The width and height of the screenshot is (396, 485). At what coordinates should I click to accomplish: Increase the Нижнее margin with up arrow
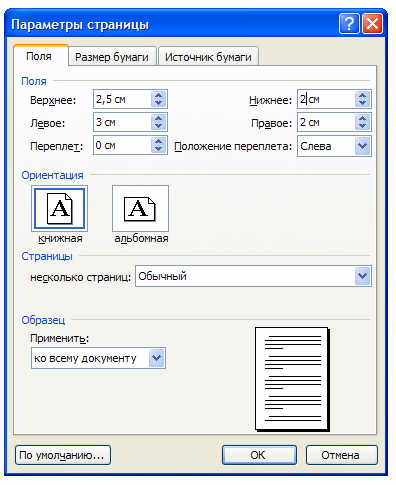[x=363, y=95]
